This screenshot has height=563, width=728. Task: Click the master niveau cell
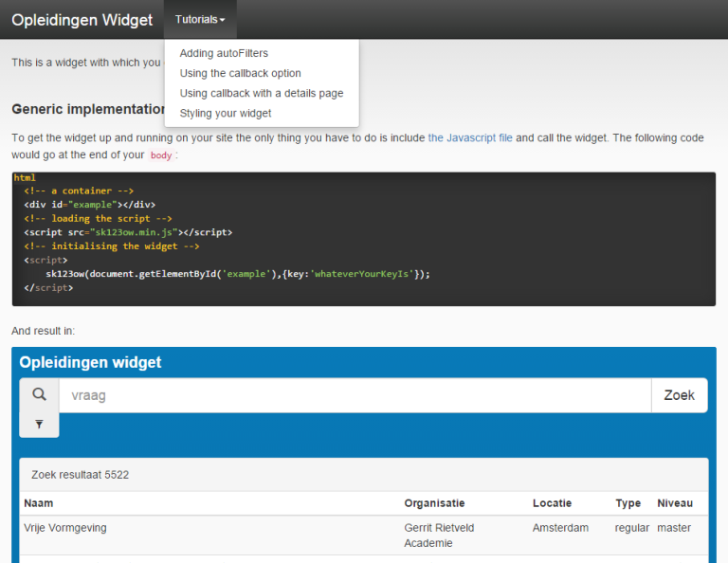674,528
